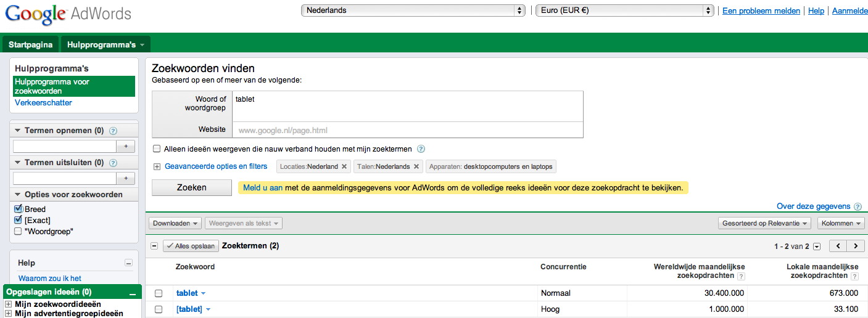Click the [tablet] keyword link
The image size is (868, 318).
click(x=189, y=309)
